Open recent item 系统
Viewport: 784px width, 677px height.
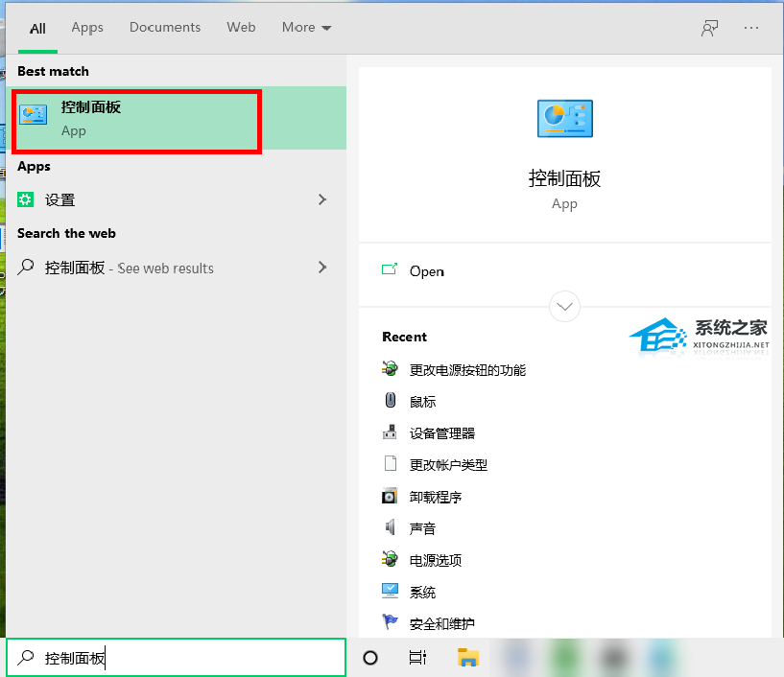click(422, 593)
